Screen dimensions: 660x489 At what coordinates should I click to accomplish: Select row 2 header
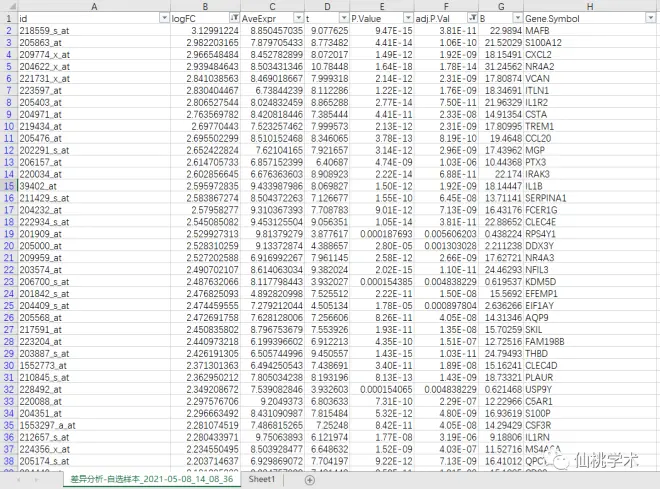9,31
